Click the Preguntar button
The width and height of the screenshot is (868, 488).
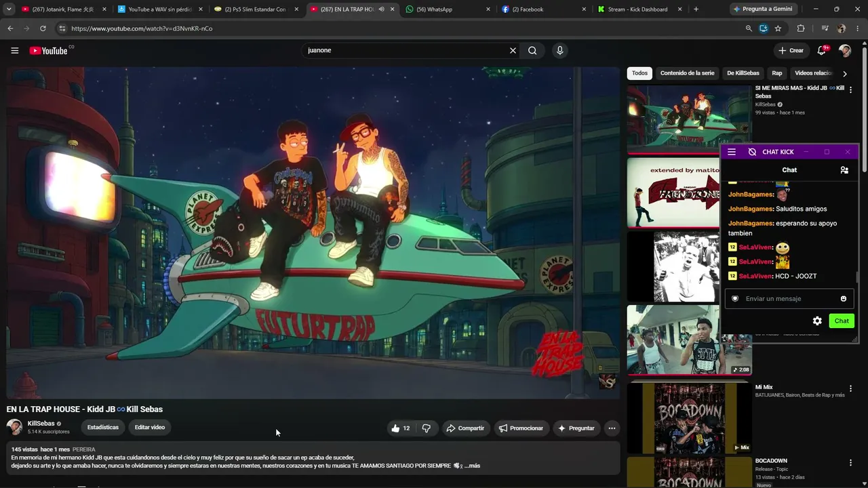point(576,428)
